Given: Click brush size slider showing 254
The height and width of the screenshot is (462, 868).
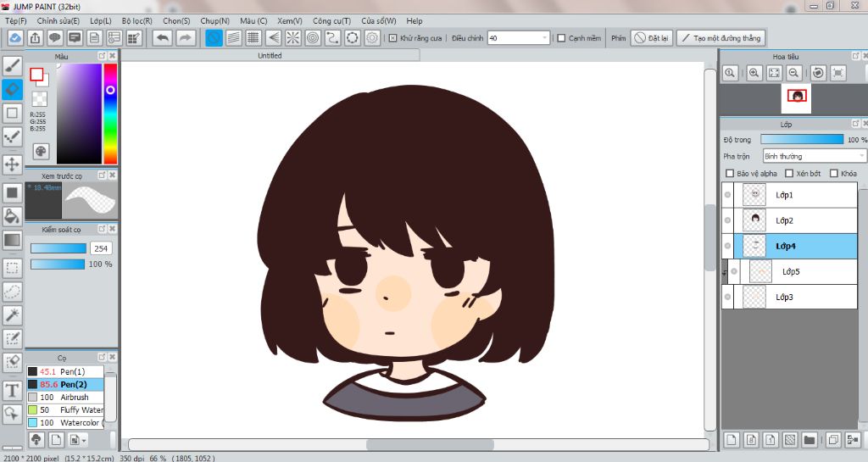Looking at the screenshot, I should click(58, 248).
